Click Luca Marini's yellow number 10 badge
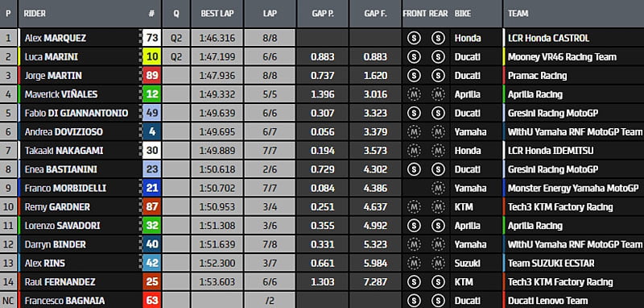The height and width of the screenshot is (308, 644). click(x=152, y=57)
